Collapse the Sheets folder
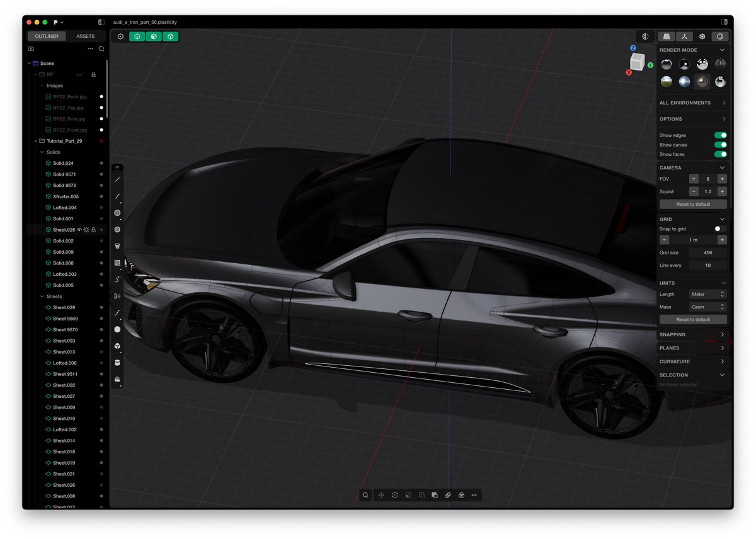Image resolution: width=756 pixels, height=539 pixels. tap(42, 296)
